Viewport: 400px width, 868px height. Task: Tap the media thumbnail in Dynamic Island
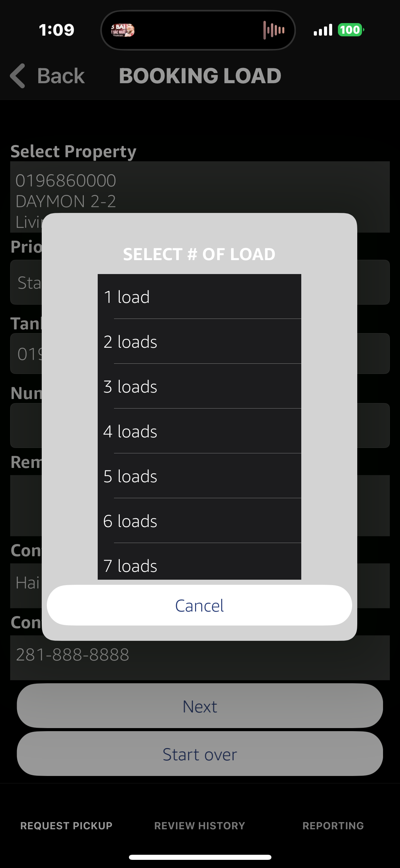click(x=123, y=30)
